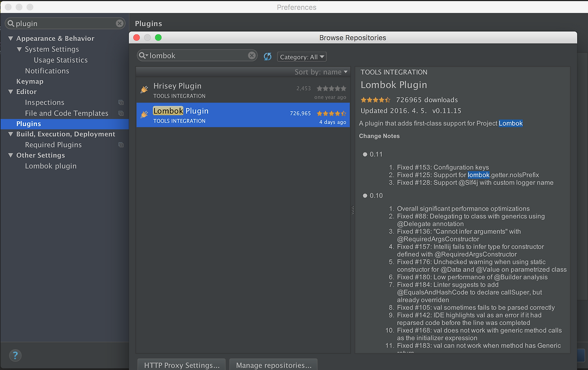588x370 pixels.
Task: Open the Keymap settings page
Action: (x=30, y=81)
